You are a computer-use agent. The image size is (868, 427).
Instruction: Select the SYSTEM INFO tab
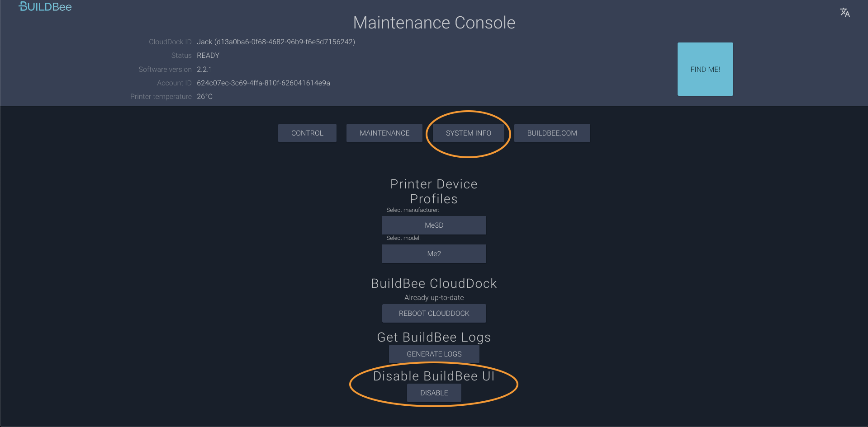pos(468,133)
